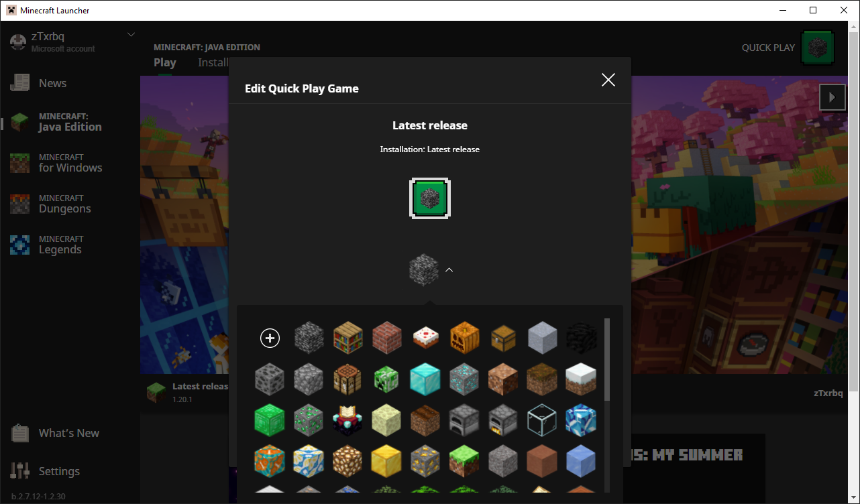Select the cake icon

[x=426, y=338]
